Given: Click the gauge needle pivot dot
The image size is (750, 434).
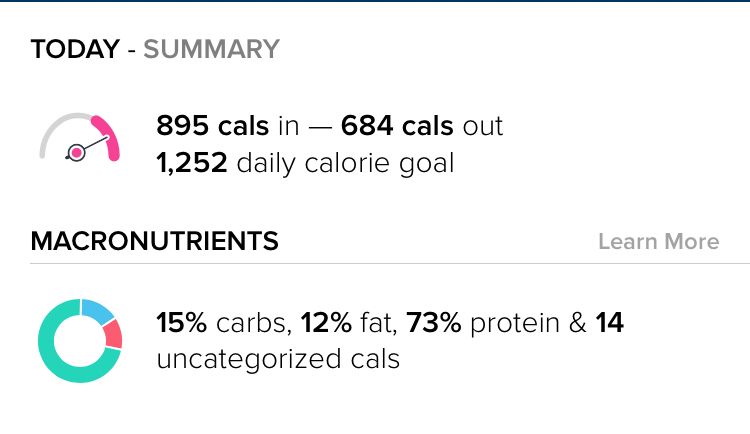Looking at the screenshot, I should (x=75, y=152).
